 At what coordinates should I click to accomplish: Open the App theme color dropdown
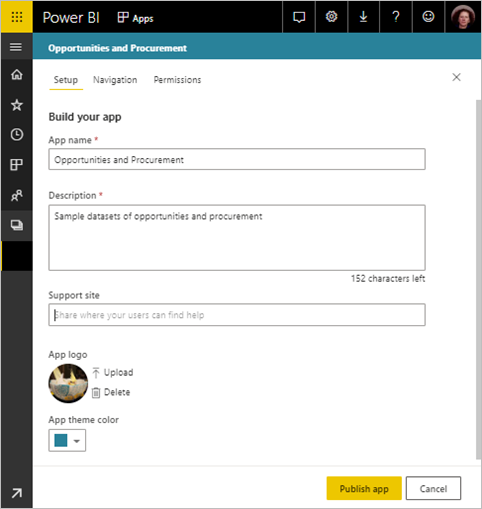pyautogui.click(x=67, y=440)
